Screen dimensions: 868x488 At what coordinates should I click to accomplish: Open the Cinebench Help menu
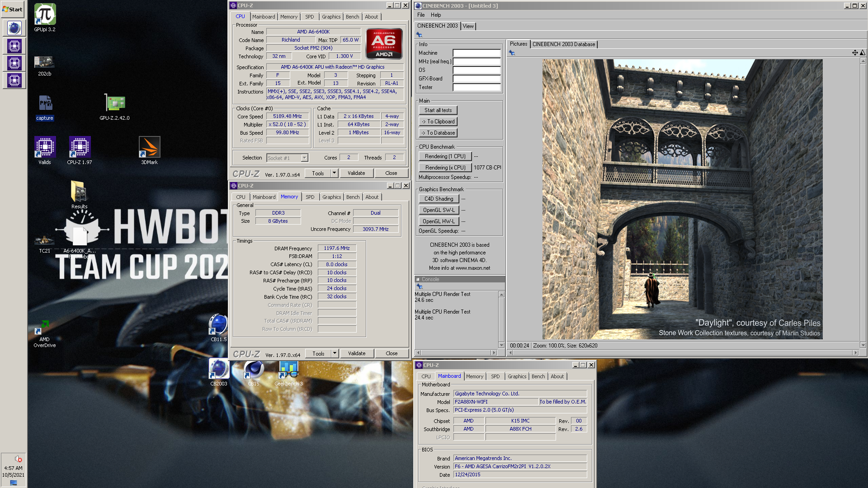tap(435, 15)
